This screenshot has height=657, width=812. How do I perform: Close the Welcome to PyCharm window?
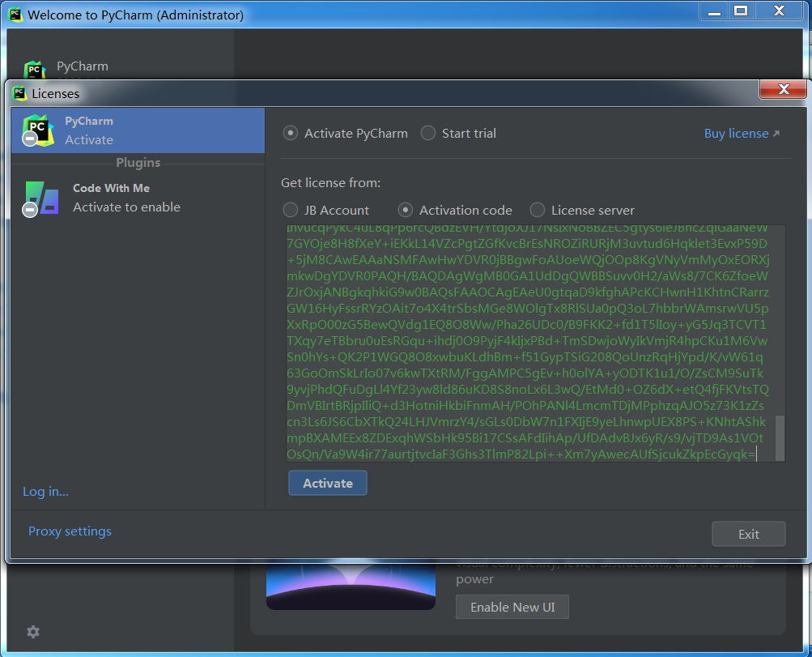coord(779,11)
